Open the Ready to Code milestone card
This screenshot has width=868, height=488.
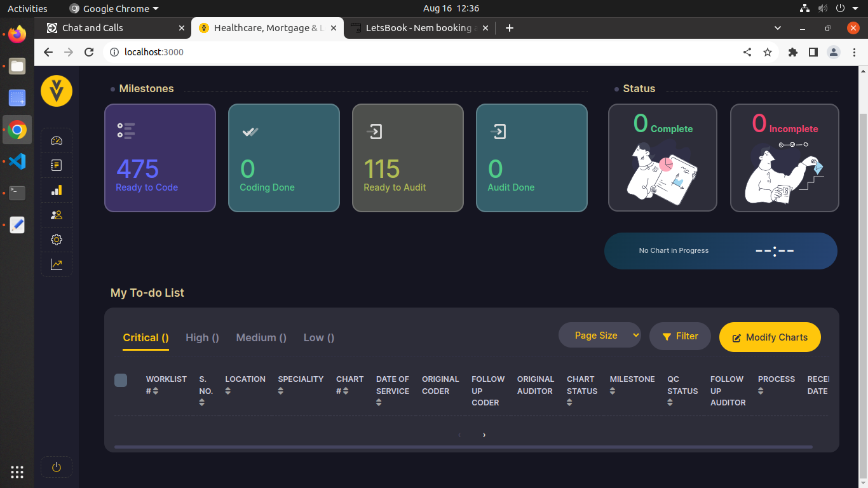(160, 158)
